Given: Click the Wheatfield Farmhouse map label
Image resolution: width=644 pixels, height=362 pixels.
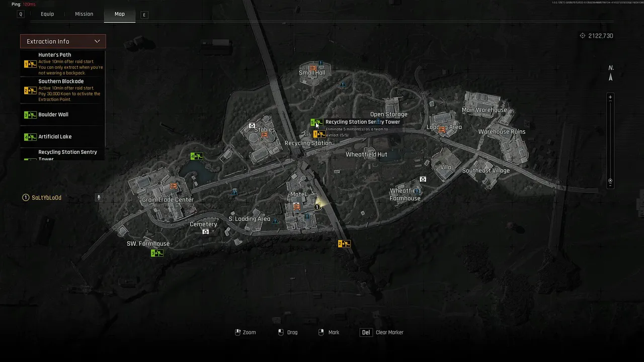Looking at the screenshot, I should (x=405, y=195).
